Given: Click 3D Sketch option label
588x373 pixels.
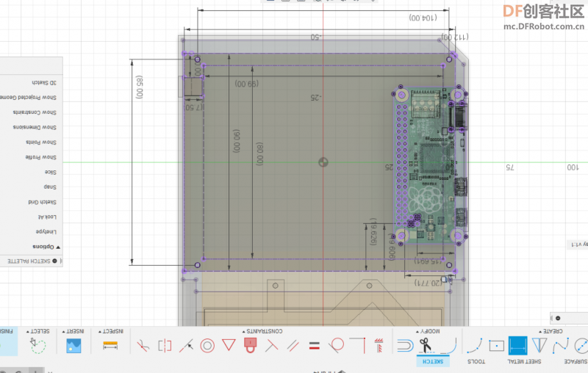Looking at the screenshot, I should (44, 83).
